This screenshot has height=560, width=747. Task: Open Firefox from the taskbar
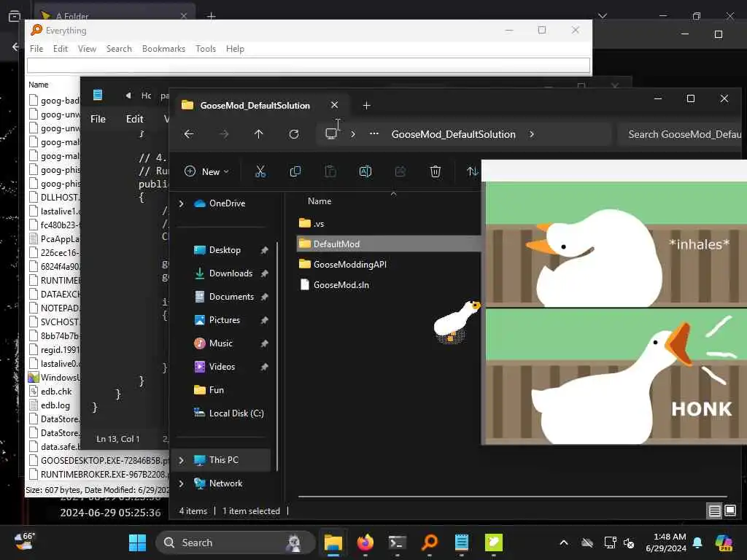pos(365,542)
